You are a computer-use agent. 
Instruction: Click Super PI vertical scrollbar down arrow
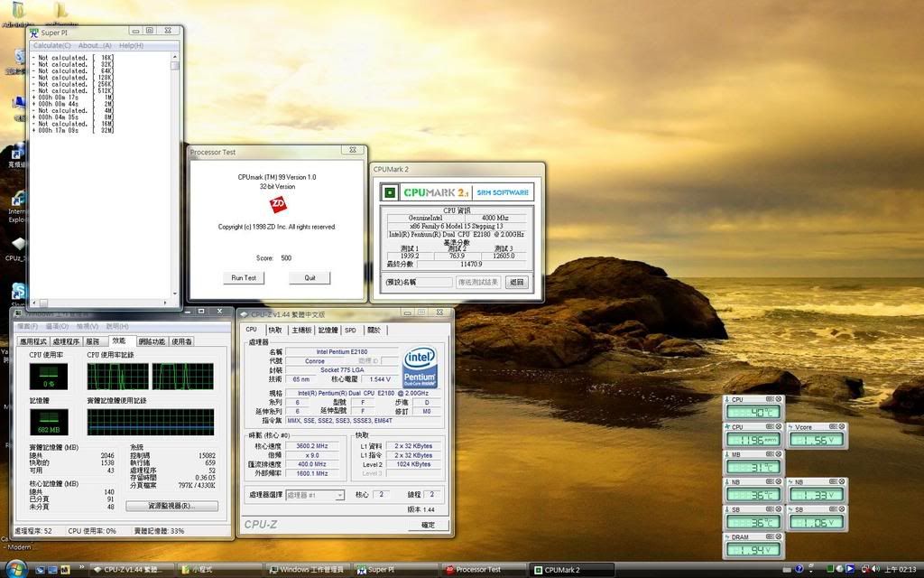[174, 294]
